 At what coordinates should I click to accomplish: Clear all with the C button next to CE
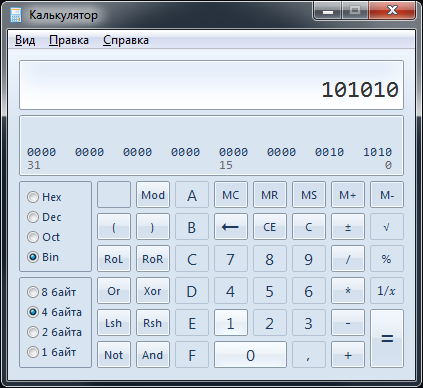point(309,227)
